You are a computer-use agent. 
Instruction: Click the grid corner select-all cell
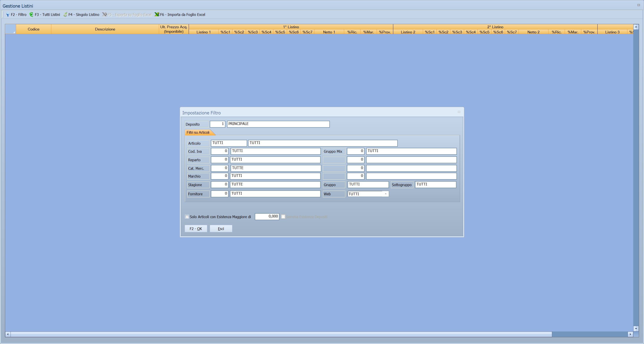pos(11,29)
